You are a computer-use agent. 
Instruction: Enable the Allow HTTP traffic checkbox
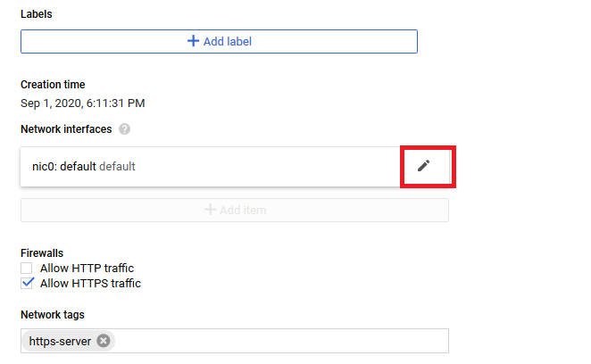[x=27, y=268]
